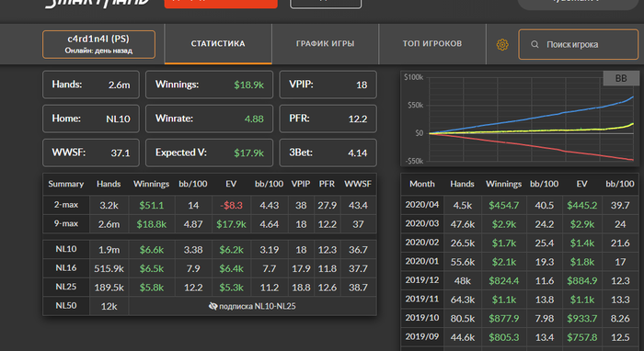644x351 pixels.
Task: Click the 3Bet 4.14 stat box
Action: pos(328,153)
